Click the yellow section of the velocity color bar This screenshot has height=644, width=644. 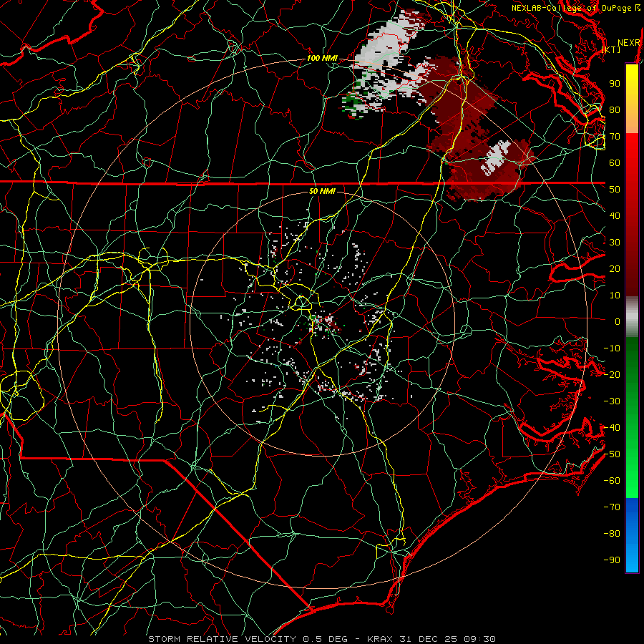pos(632,87)
